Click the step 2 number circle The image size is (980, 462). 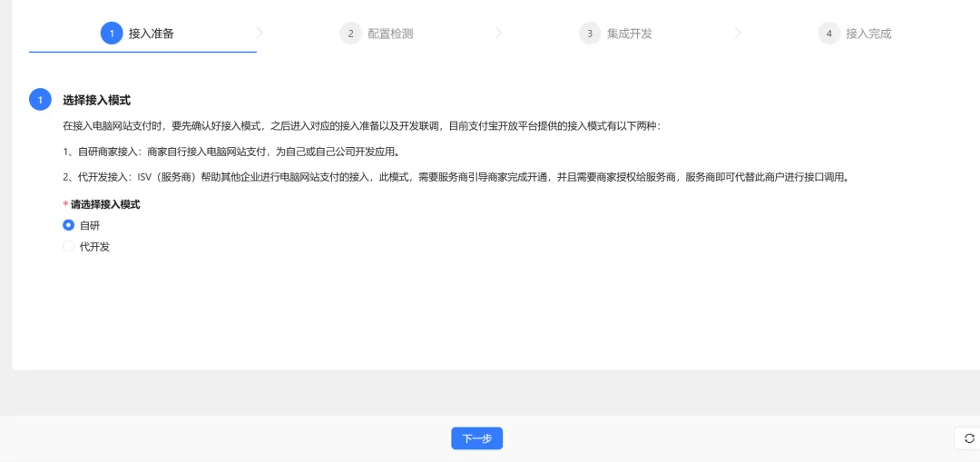[x=350, y=34]
